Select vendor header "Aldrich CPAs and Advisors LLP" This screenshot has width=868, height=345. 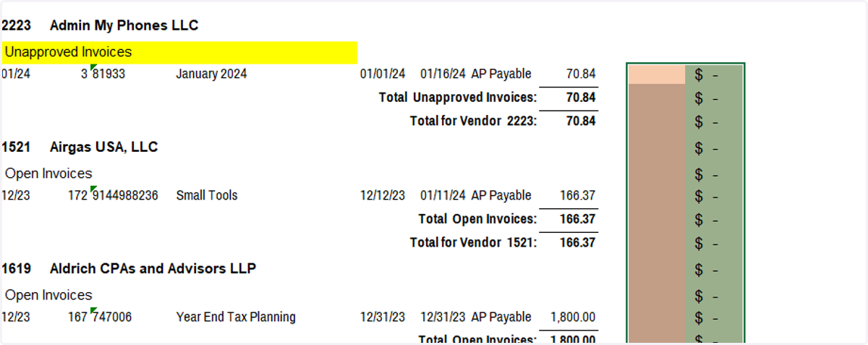153,269
